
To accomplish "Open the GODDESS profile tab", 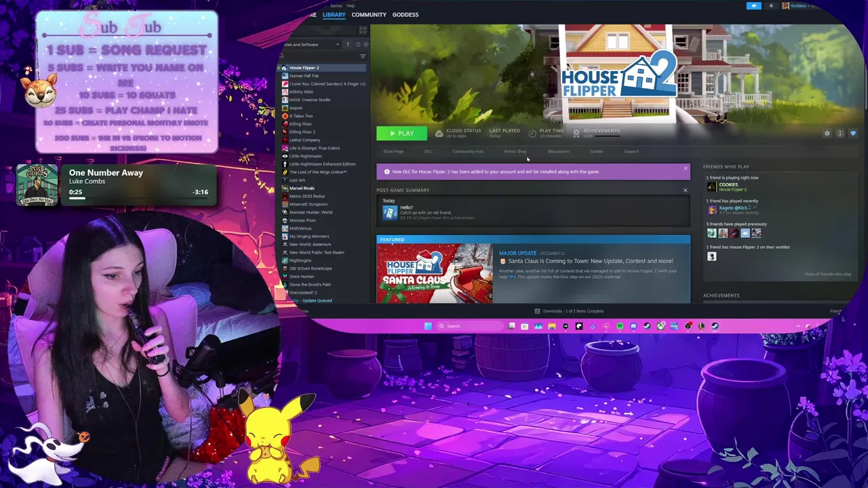I will tap(406, 15).
